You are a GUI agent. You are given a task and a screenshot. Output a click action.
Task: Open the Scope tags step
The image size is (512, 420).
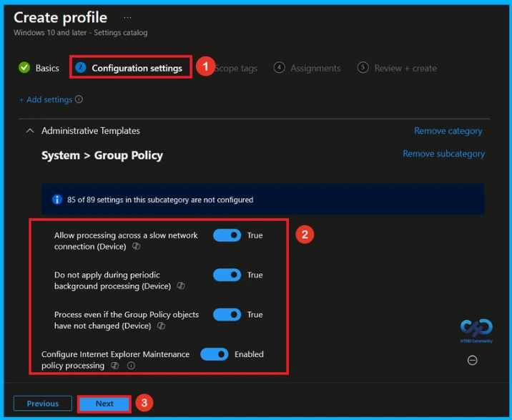236,68
